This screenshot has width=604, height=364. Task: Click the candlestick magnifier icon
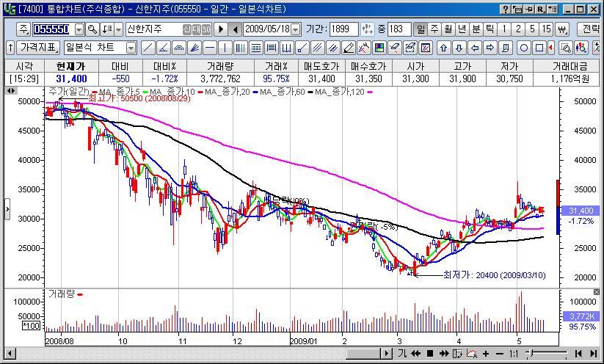[x=581, y=48]
